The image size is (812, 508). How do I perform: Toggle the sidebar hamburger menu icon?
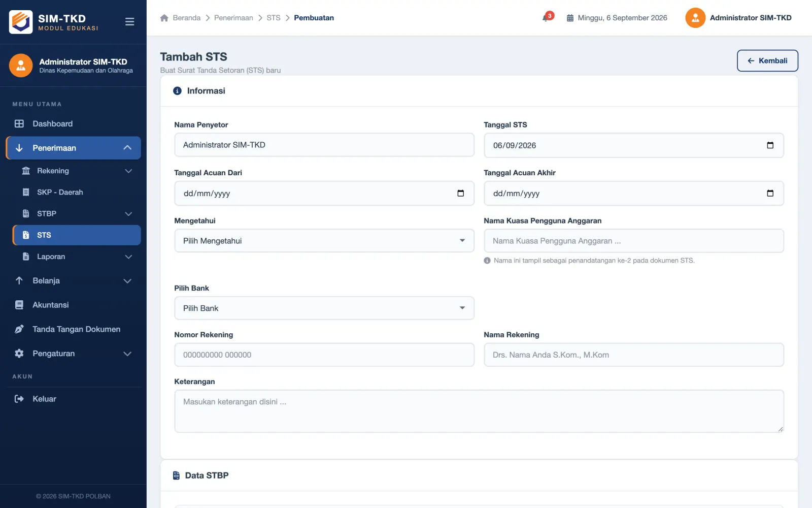pos(129,22)
